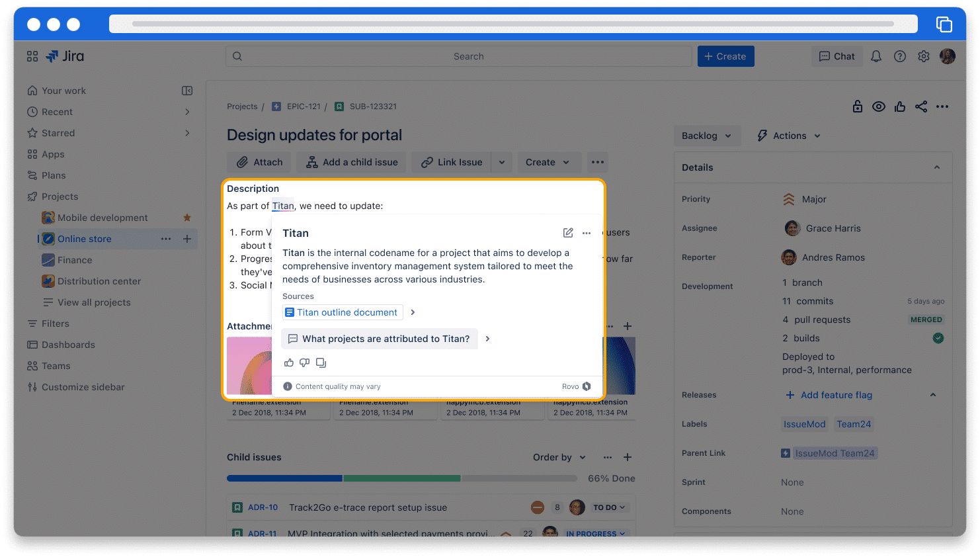Ask What projects are attributed to Titan
The image size is (980, 557).
click(x=380, y=339)
